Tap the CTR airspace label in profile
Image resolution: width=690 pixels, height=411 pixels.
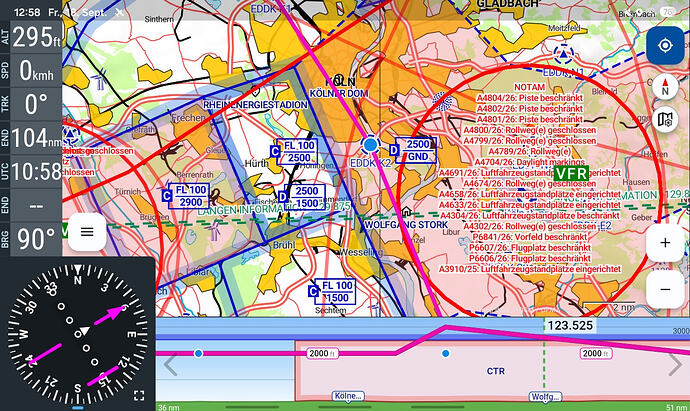(x=495, y=371)
